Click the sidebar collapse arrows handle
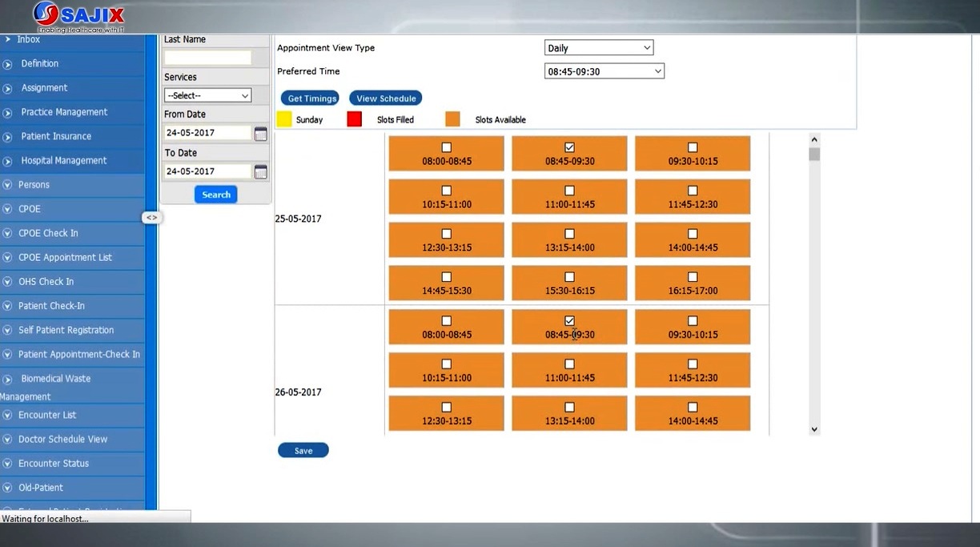 (x=151, y=218)
